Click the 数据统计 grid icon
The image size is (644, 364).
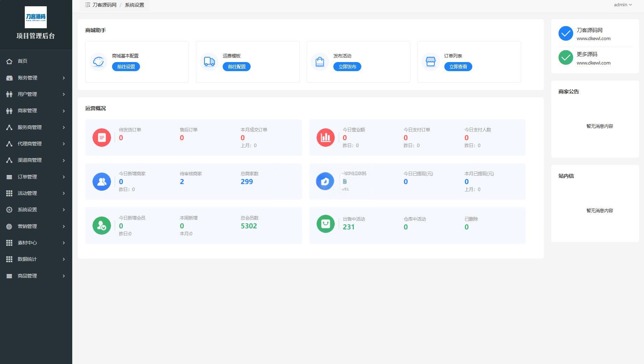(x=9, y=259)
